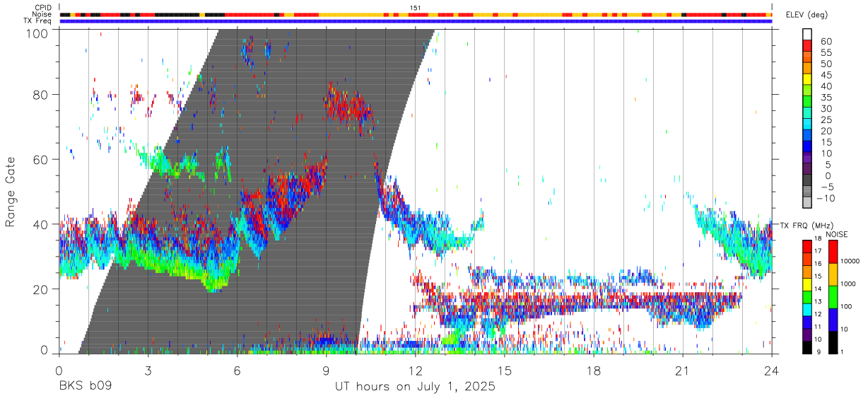Click the x-axis tick label 6
This screenshot has width=868, height=401.
tap(237, 371)
